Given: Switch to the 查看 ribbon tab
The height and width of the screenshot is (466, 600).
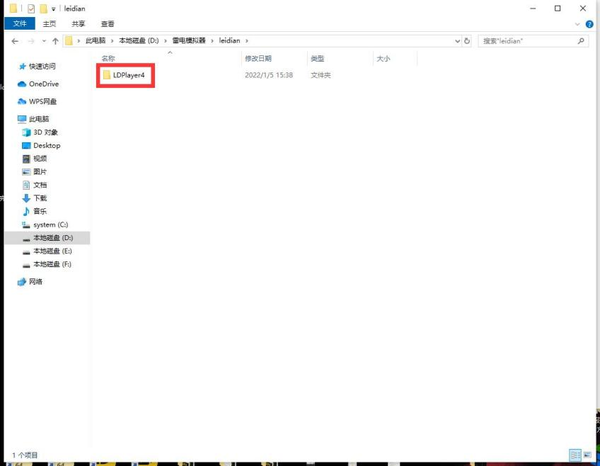Looking at the screenshot, I should (107, 24).
